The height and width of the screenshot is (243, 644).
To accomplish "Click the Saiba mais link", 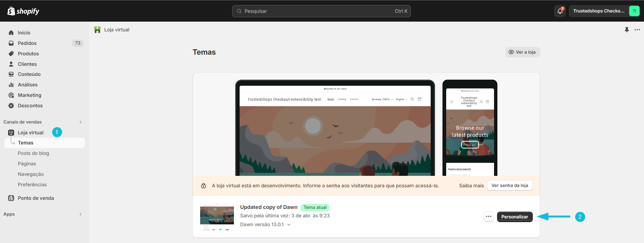I will coord(471,186).
